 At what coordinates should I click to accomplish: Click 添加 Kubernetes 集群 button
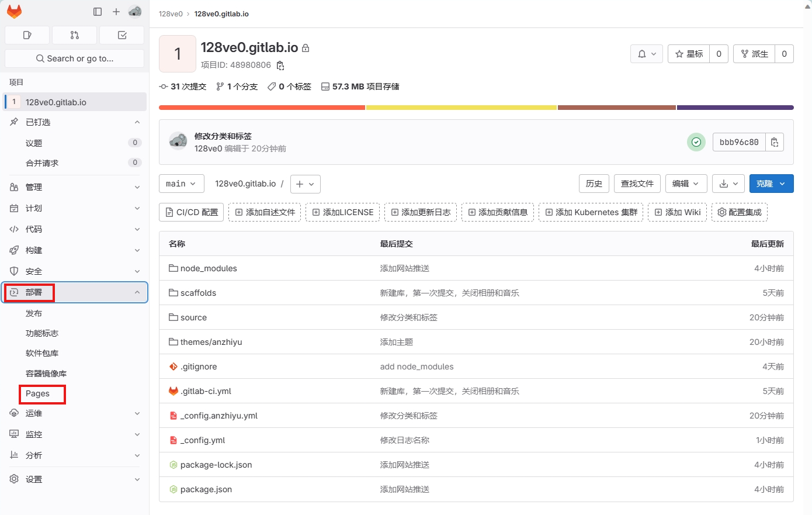[591, 212]
